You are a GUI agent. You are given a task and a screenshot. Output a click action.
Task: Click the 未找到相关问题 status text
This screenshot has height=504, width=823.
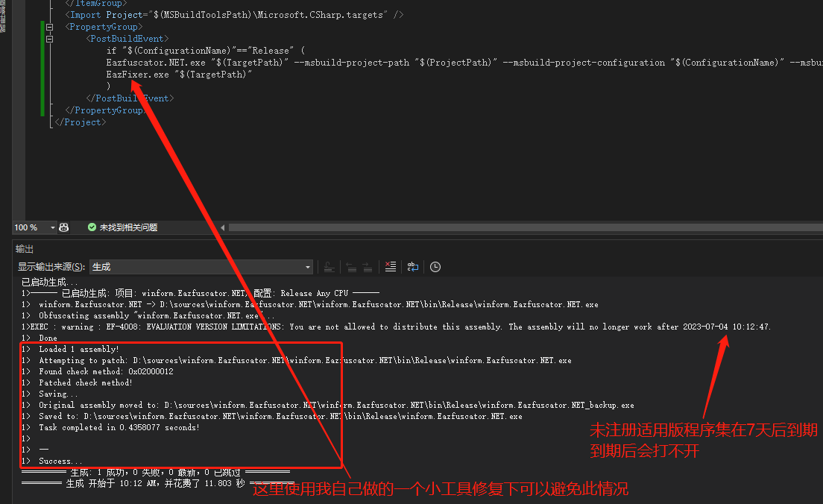[128, 227]
